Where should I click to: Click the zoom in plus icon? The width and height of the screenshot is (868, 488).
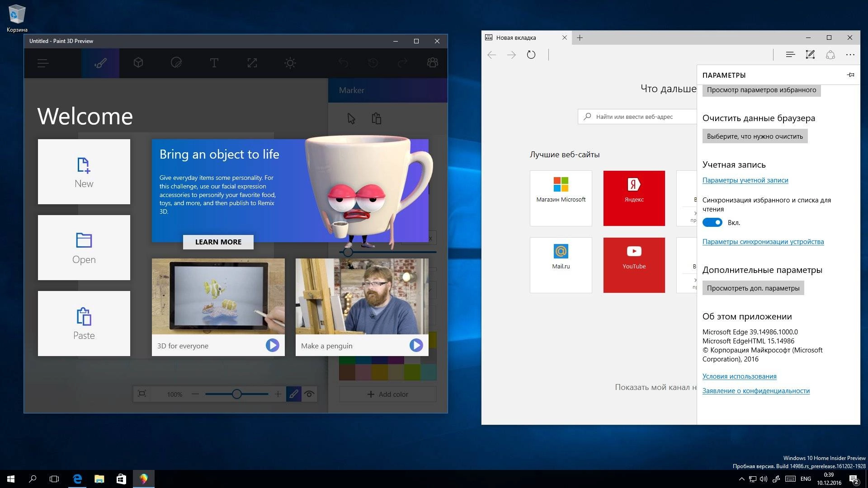click(278, 394)
